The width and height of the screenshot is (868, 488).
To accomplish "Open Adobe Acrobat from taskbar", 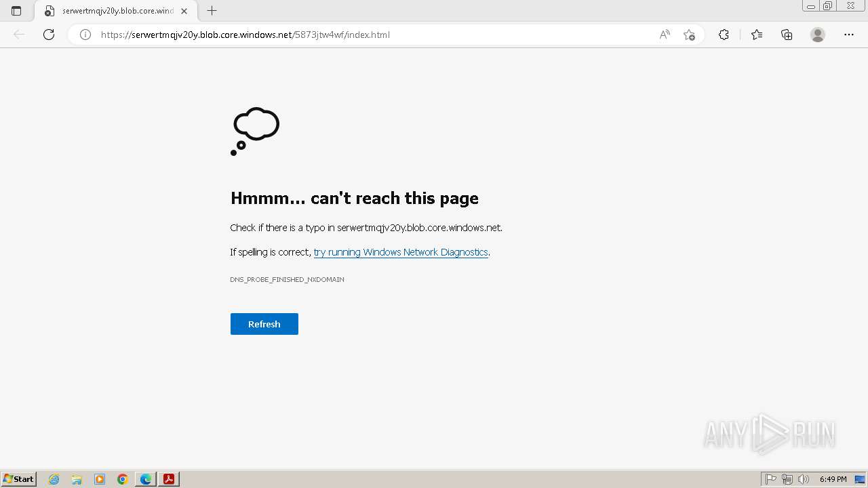I will (x=169, y=479).
